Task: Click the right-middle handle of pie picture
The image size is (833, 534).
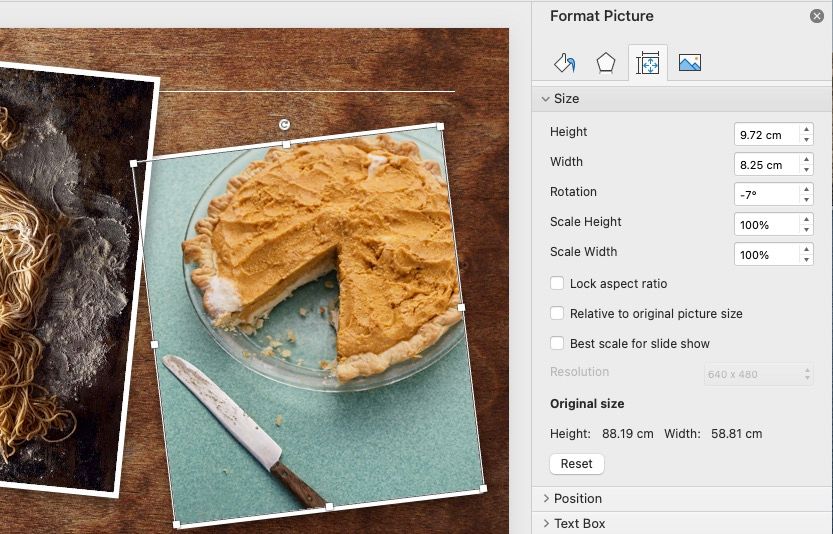Action: pyautogui.click(x=461, y=307)
